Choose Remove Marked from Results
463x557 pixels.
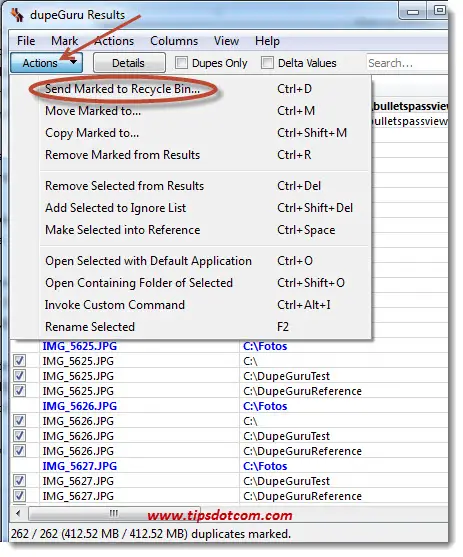pos(191,155)
